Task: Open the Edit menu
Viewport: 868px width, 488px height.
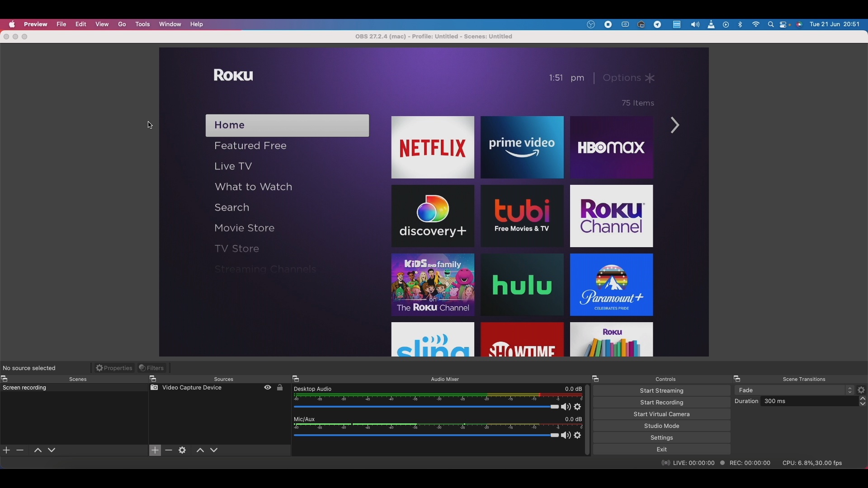Action: pos(81,24)
